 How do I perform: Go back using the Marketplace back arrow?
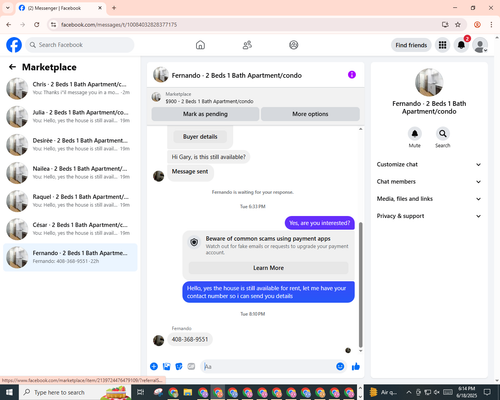coord(13,67)
